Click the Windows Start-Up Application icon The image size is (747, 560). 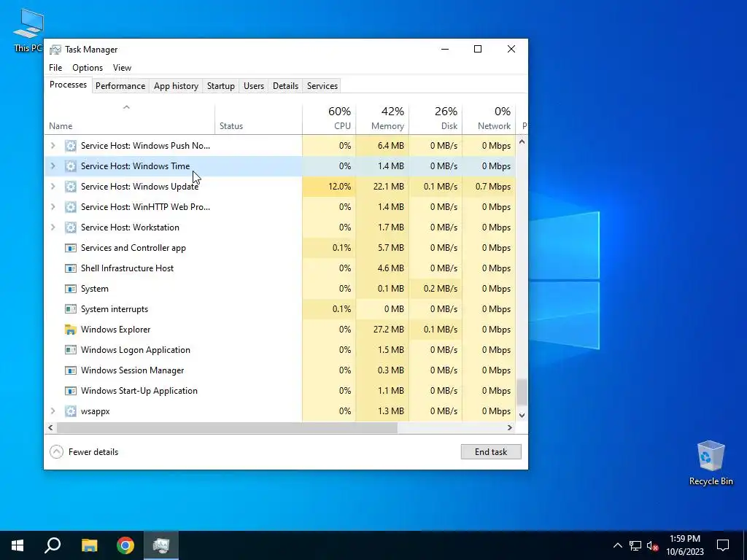(x=71, y=391)
